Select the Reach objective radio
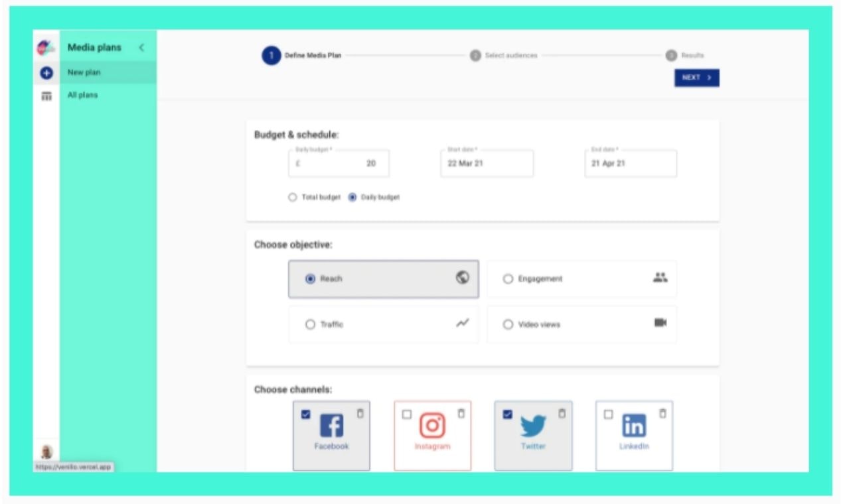This screenshot has width=843, height=504. tap(310, 279)
